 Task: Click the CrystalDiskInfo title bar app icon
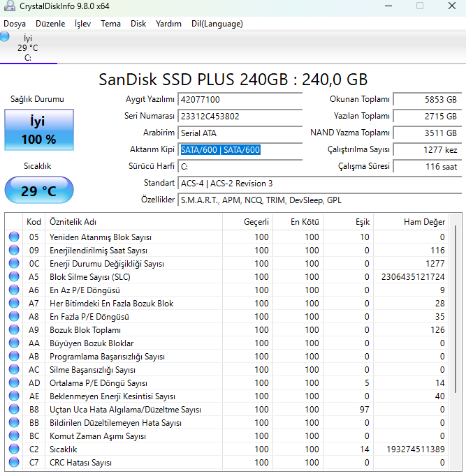10,6
